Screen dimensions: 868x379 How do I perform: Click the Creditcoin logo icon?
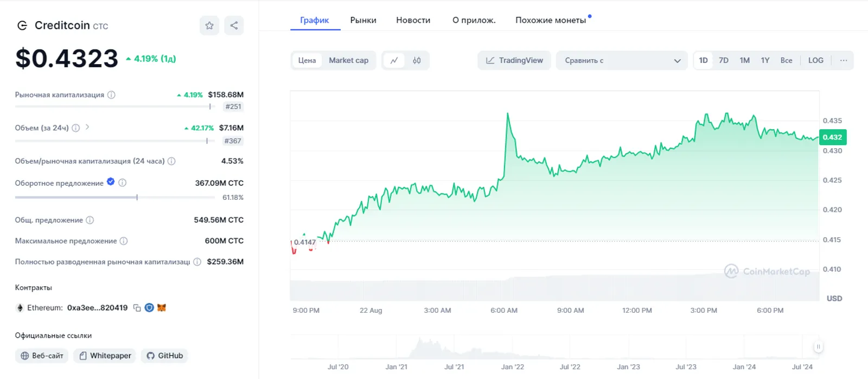[22, 26]
